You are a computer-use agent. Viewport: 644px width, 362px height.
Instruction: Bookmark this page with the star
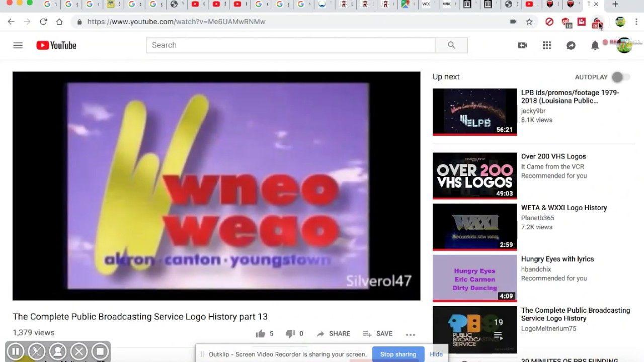(529, 22)
